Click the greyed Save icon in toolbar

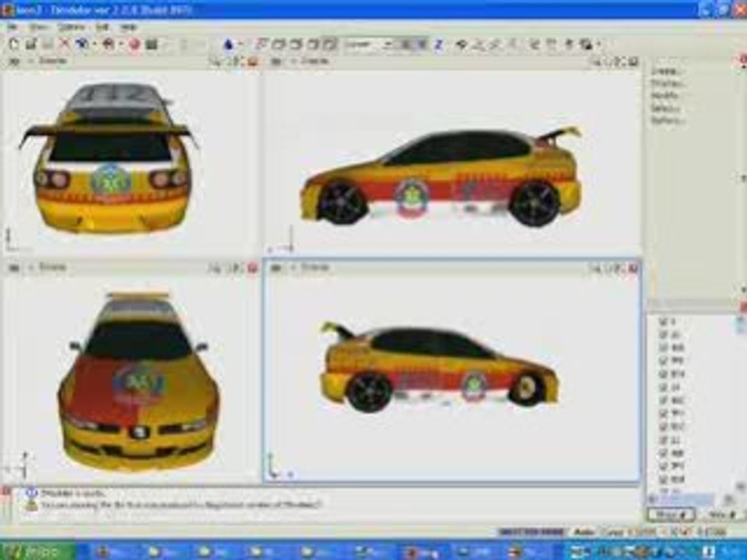[x=47, y=44]
